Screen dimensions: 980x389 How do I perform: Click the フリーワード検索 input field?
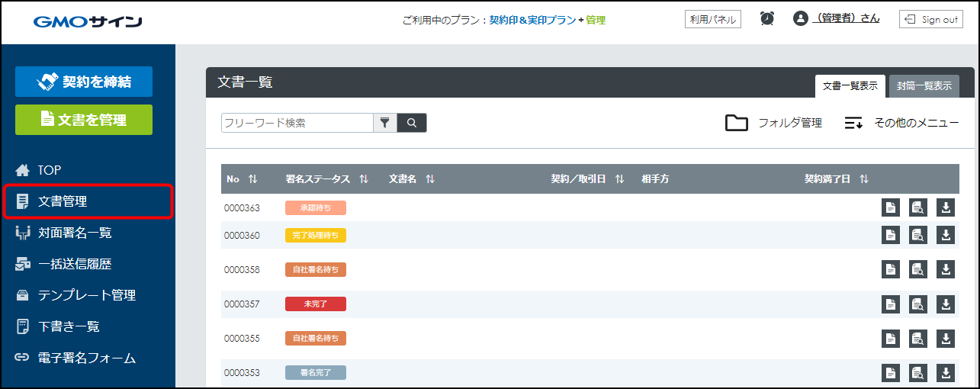(x=297, y=123)
